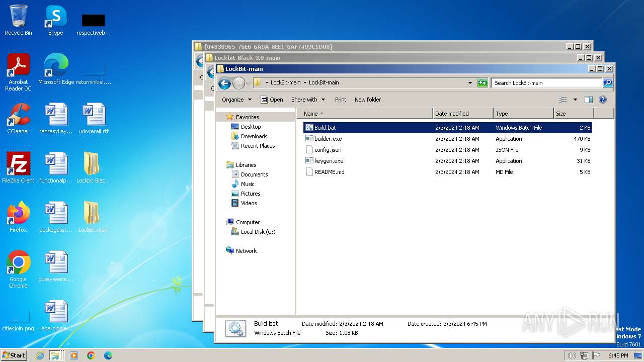Click Chrome icon in the taskbar
Image resolution: width=644 pixels, height=362 pixels.
[x=91, y=355]
